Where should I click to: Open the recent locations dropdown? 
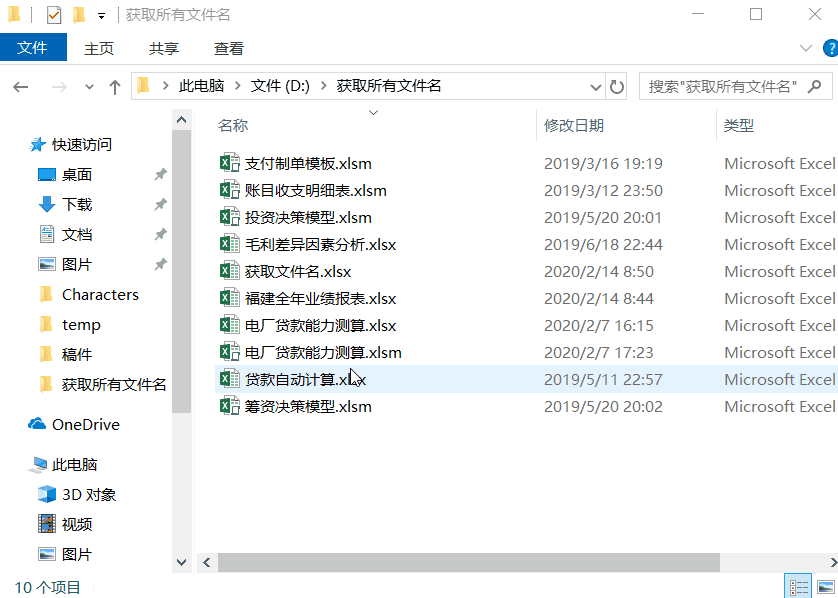(89, 87)
